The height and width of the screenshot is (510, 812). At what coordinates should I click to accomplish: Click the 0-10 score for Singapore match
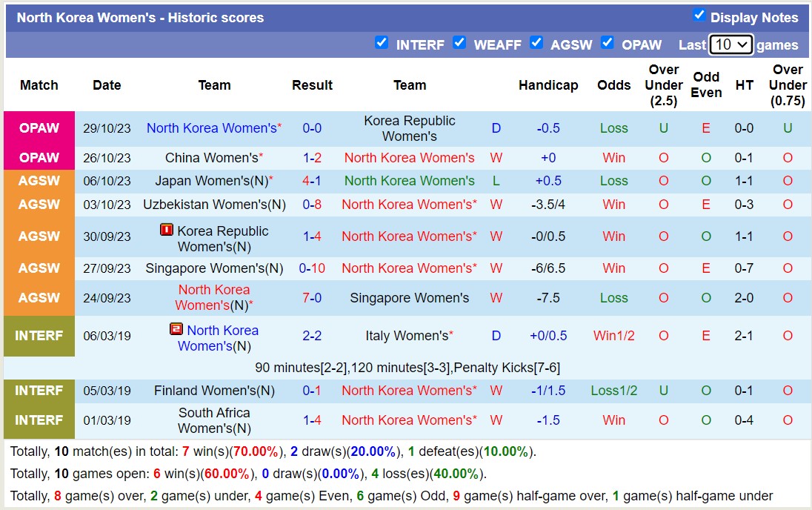(312, 268)
